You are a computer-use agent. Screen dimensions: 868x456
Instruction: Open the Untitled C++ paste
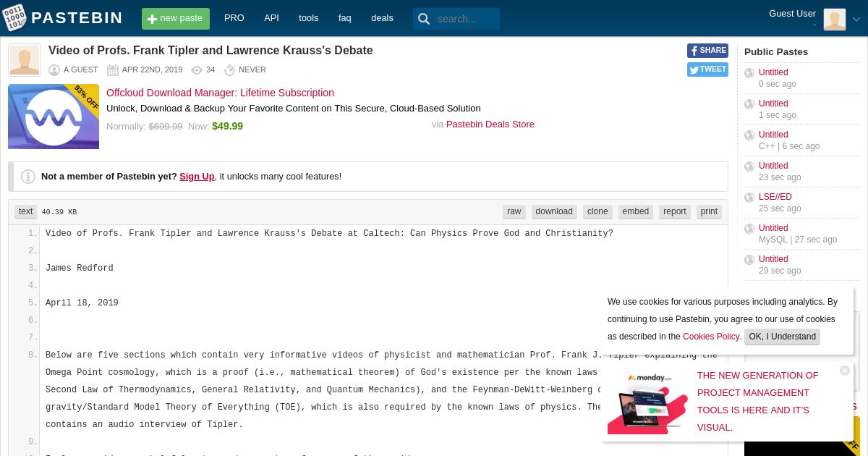point(773,135)
